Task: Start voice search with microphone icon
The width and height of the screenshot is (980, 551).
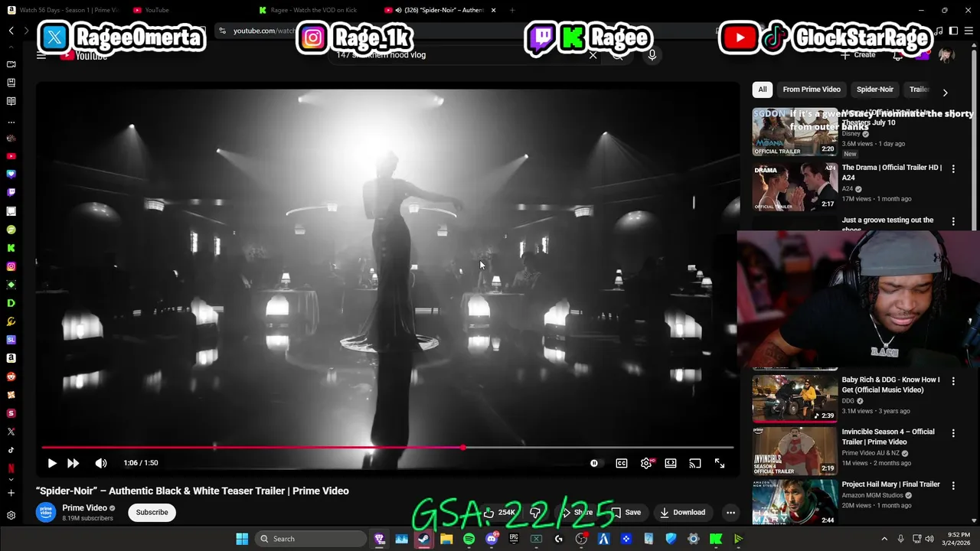Action: pyautogui.click(x=652, y=55)
